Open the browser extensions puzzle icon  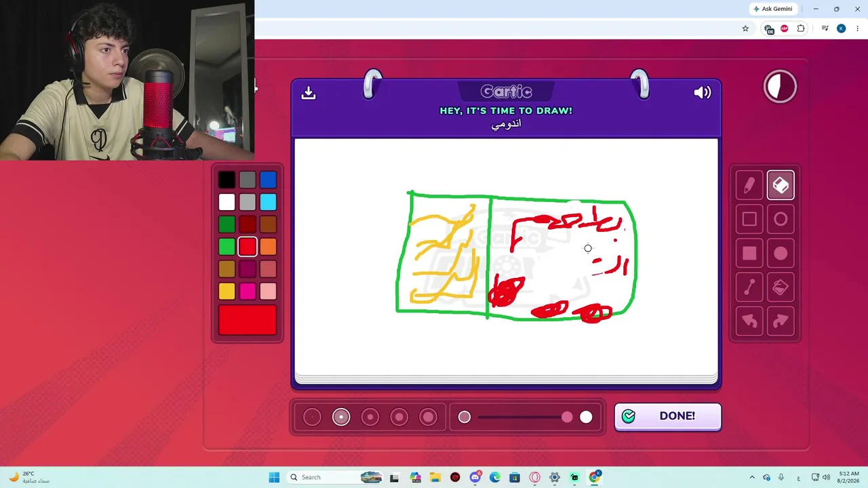[x=801, y=28]
